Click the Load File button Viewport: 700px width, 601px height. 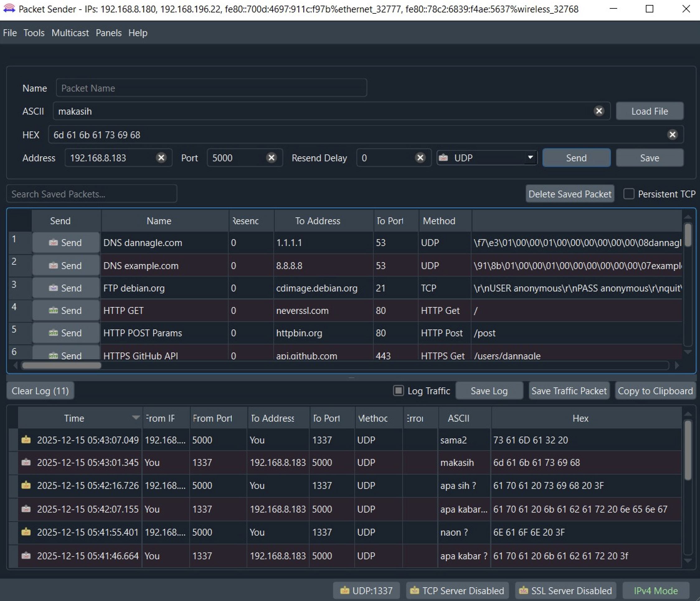point(649,111)
